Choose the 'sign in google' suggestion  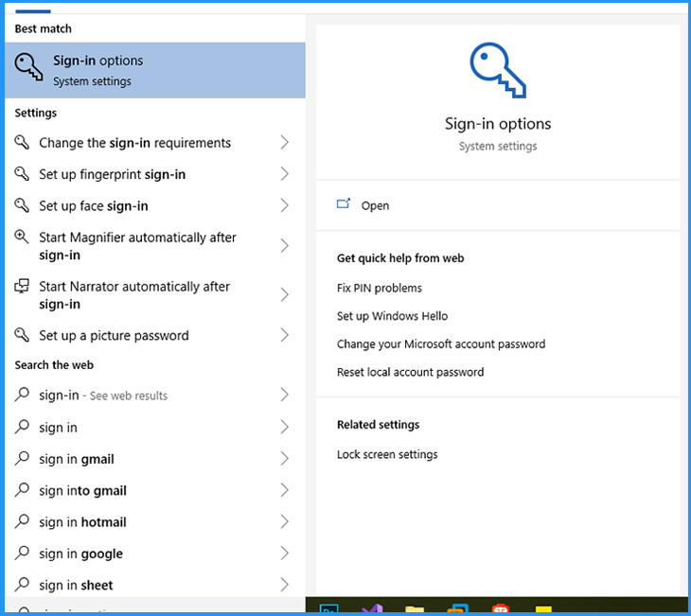[154, 554]
